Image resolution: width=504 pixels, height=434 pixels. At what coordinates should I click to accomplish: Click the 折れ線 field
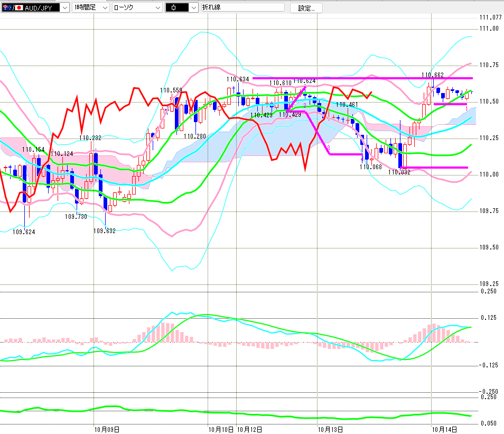click(x=242, y=7)
